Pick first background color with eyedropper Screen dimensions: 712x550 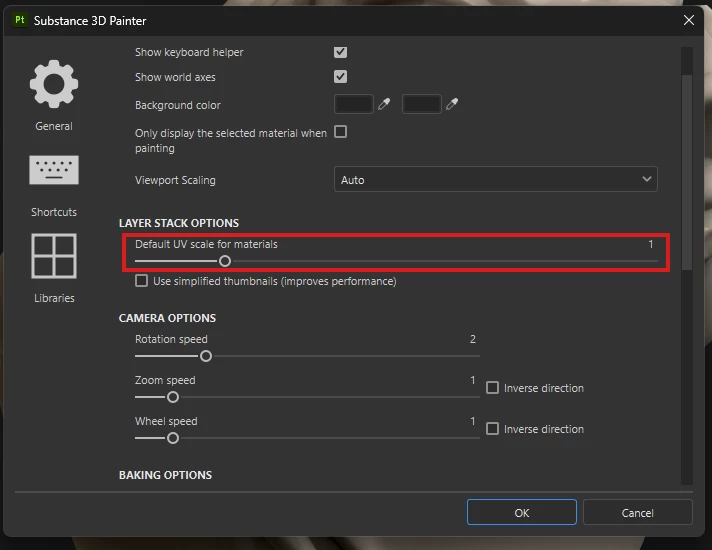point(384,104)
